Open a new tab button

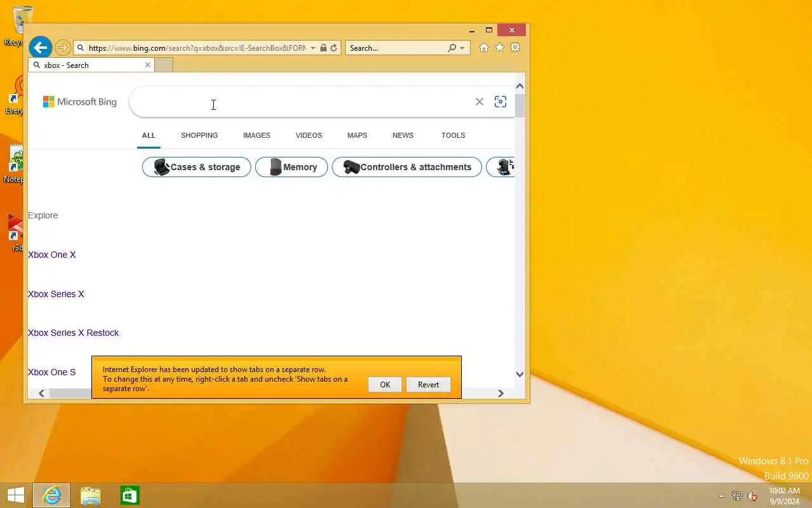(164, 65)
